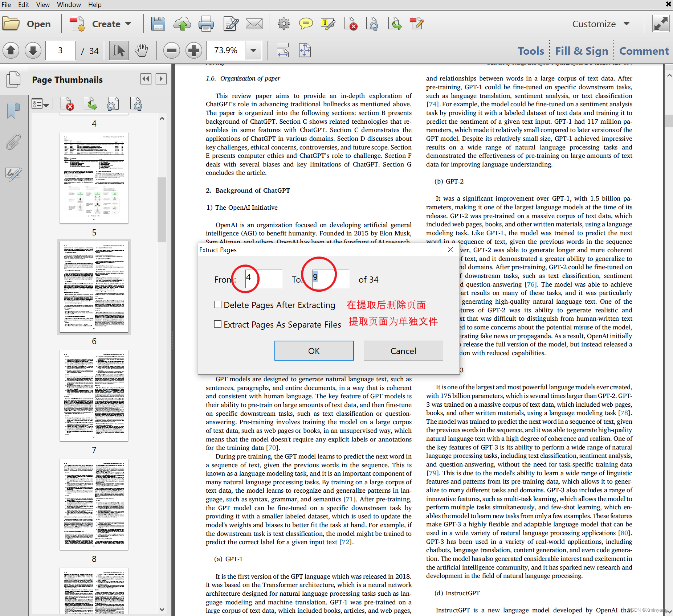Enable Delete Pages After Extracting checkbox
Viewport: 673px width, 616px height.
click(x=218, y=305)
